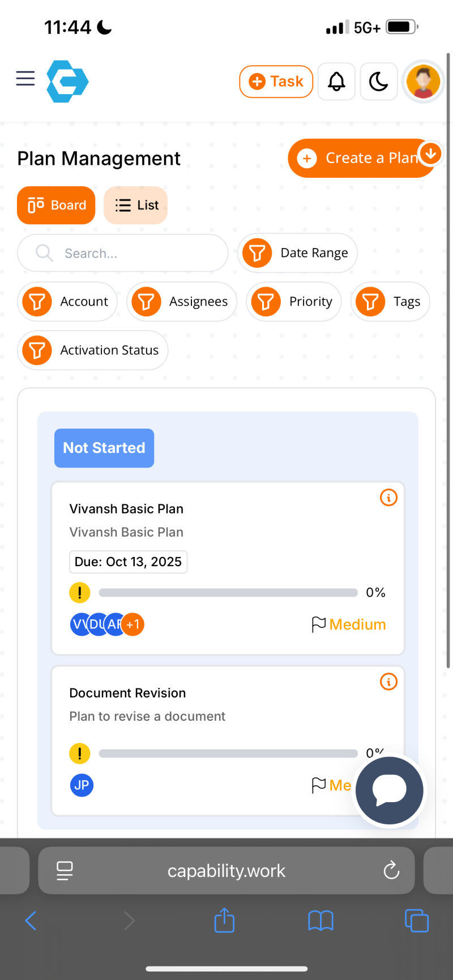Open the hamburger navigation menu
Image resolution: width=453 pixels, height=980 pixels.
25,79
